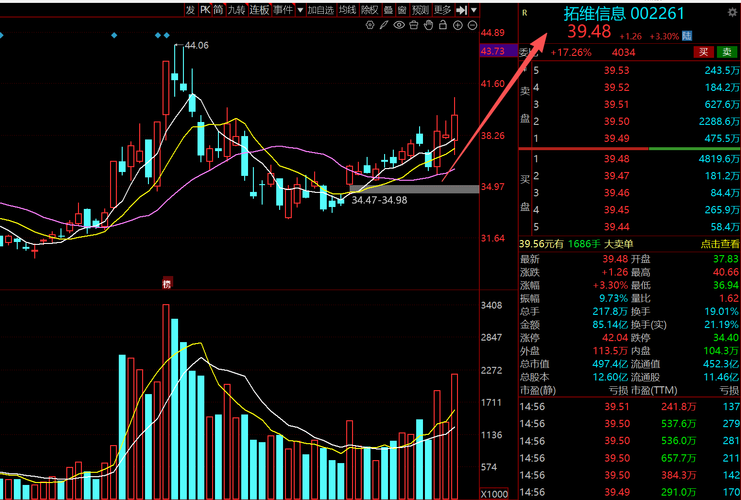Click the blue diamond marker at far left
The width and height of the screenshot is (741, 500).
tap(1, 35)
